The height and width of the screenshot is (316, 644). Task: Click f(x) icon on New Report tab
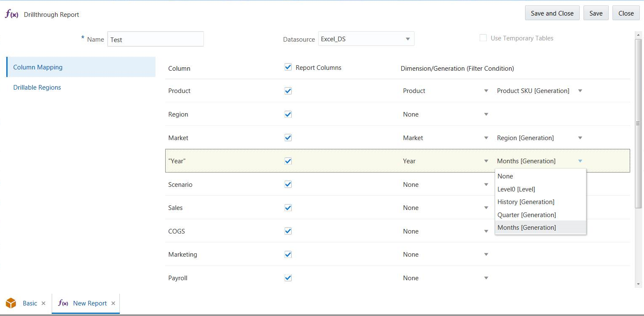tap(63, 303)
